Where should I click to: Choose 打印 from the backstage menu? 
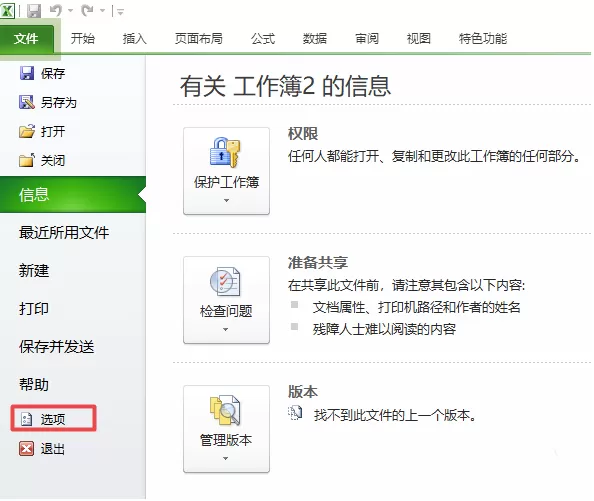pyautogui.click(x=34, y=308)
